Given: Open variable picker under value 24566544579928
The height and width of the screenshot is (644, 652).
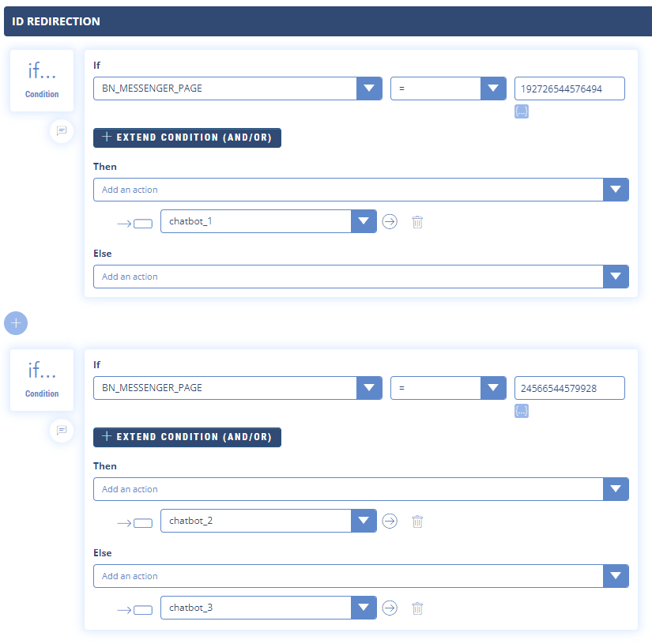Looking at the screenshot, I should click(x=522, y=411).
